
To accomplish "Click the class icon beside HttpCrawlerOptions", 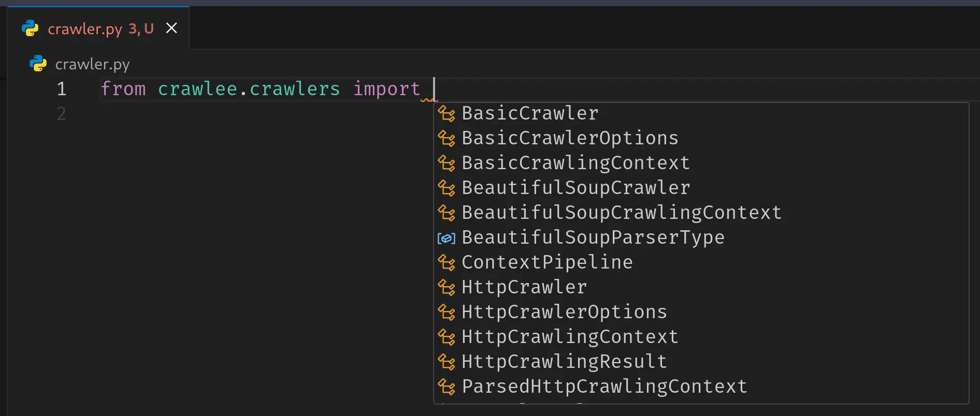I will pyautogui.click(x=446, y=312).
